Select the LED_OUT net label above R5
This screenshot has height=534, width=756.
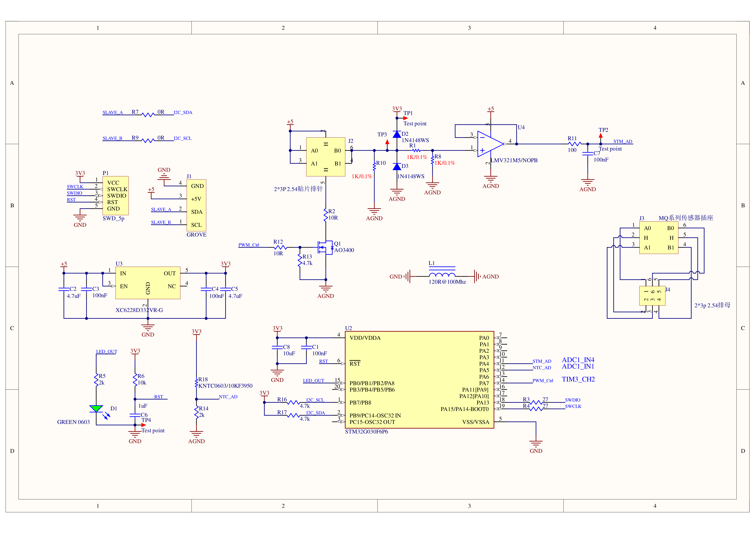click(x=106, y=352)
